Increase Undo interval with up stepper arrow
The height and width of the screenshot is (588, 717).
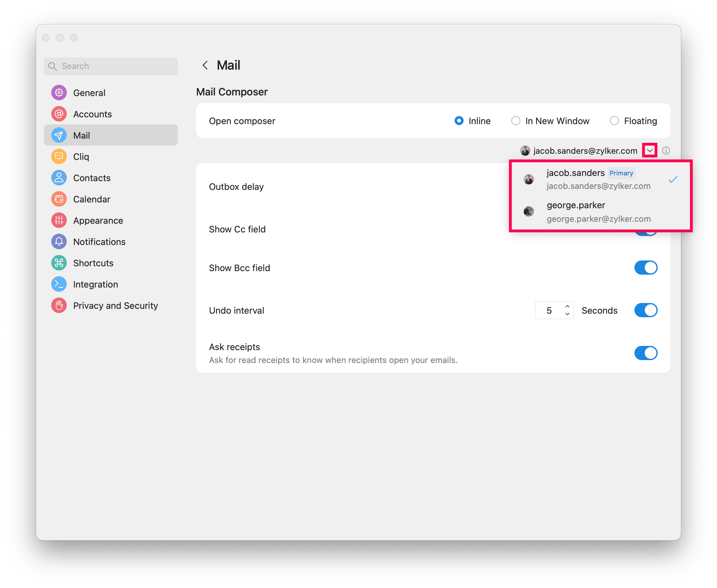click(x=567, y=307)
